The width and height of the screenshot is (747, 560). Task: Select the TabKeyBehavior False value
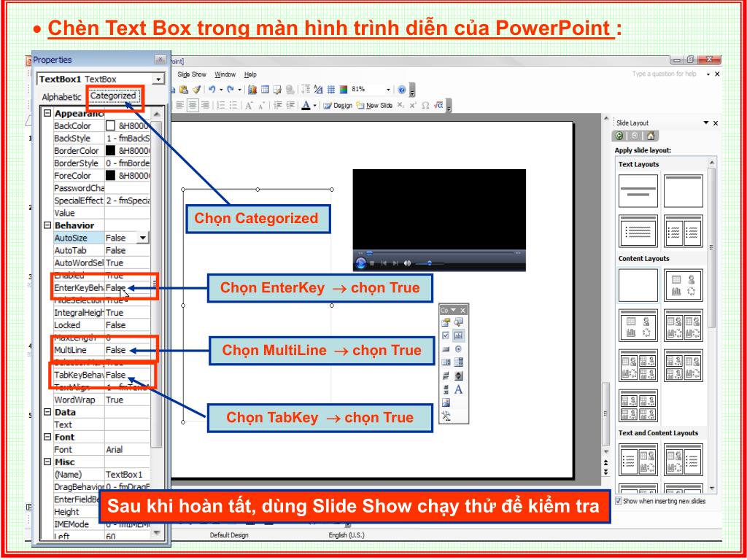pyautogui.click(x=116, y=375)
